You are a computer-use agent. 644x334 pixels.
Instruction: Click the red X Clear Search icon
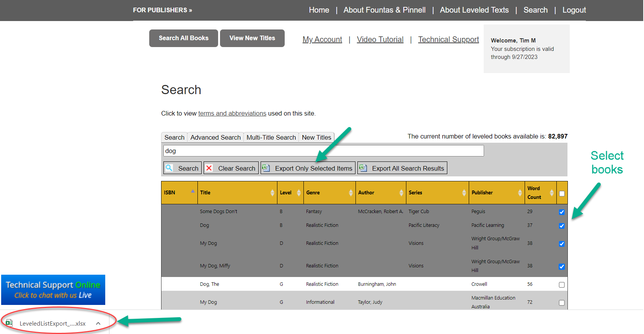click(x=209, y=168)
